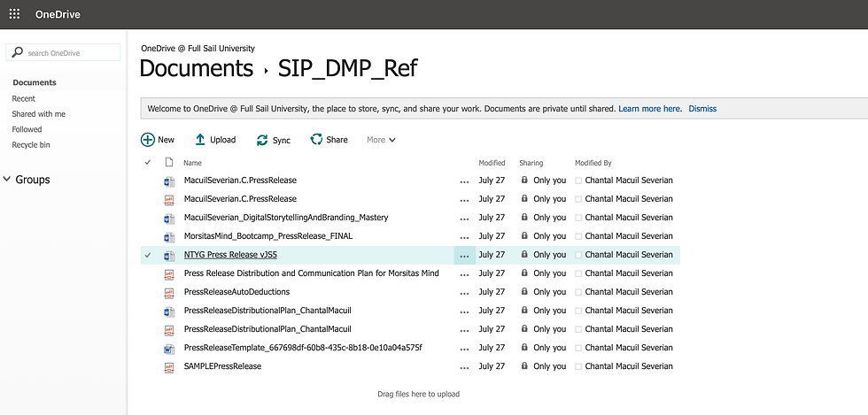Click Chantal Macuil Severian in SAMPLEPressRelease row

click(629, 365)
